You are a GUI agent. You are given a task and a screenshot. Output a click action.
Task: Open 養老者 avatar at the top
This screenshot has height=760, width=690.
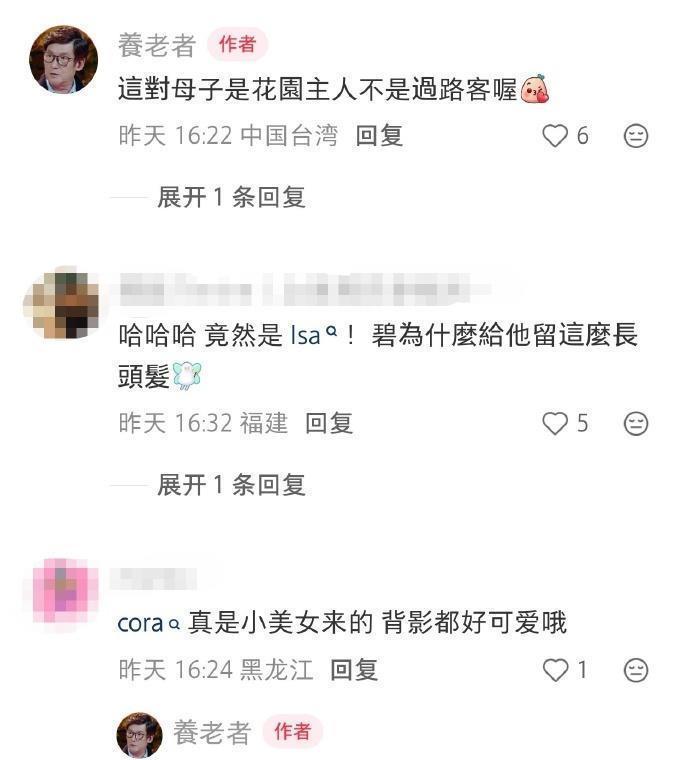(x=63, y=59)
